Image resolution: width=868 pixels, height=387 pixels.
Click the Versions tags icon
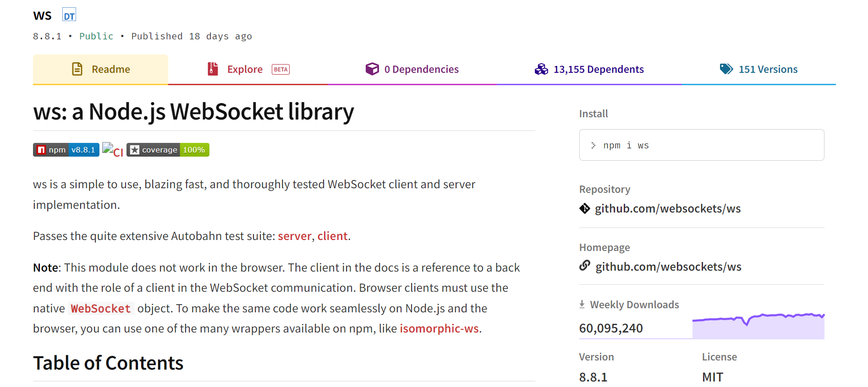point(726,69)
